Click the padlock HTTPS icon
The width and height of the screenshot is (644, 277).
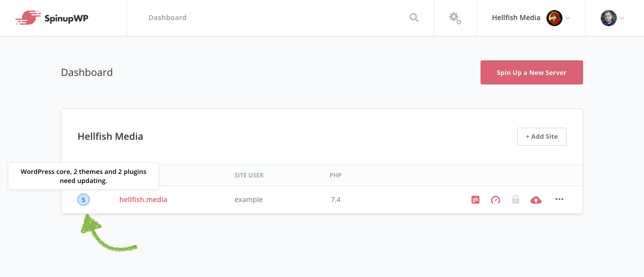(516, 200)
